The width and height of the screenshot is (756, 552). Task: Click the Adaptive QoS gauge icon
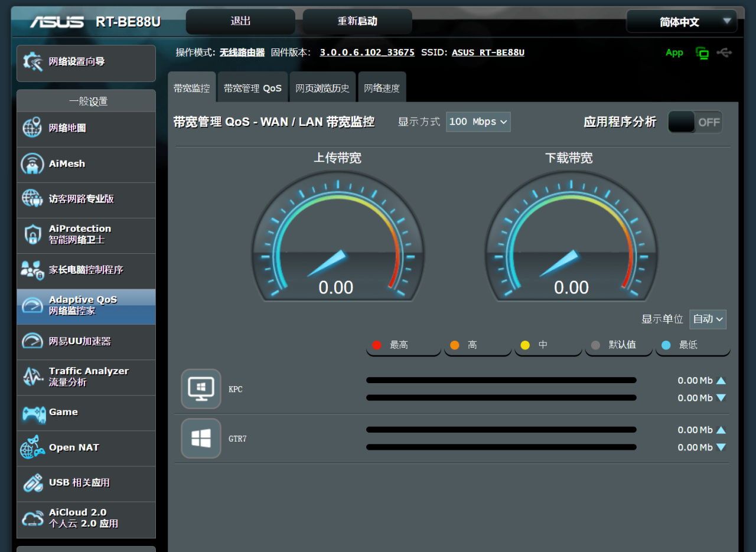[32, 305]
